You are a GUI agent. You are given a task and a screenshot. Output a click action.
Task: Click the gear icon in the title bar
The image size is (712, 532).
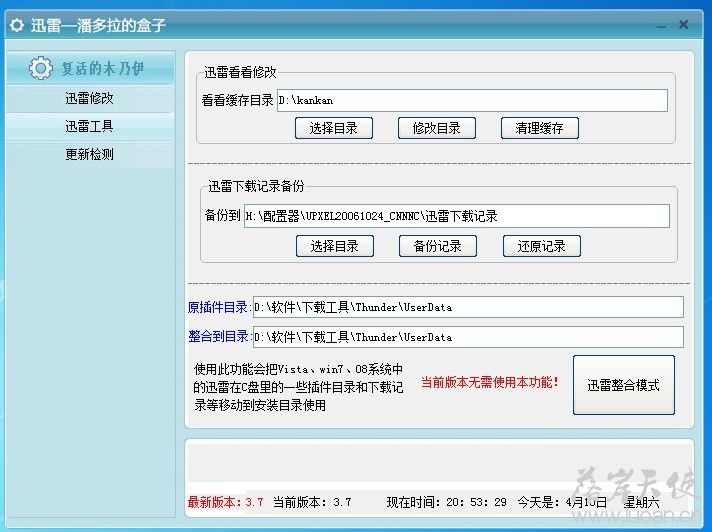coord(17,25)
